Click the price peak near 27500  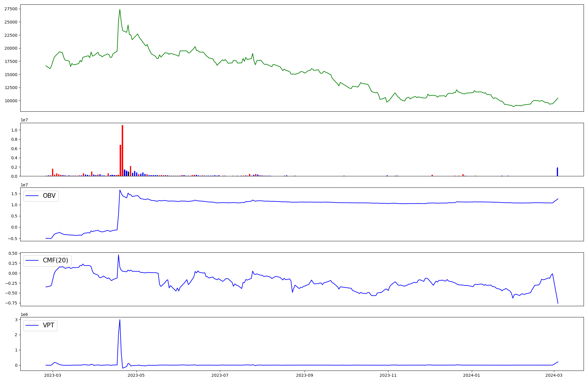click(x=120, y=9)
